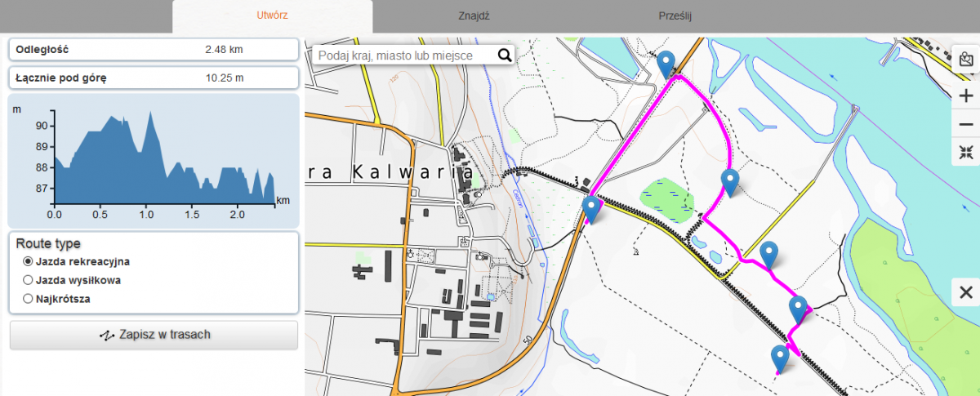Select the Jazda rekreacyjna radio option
The height and width of the screenshot is (396, 980).
(29, 262)
